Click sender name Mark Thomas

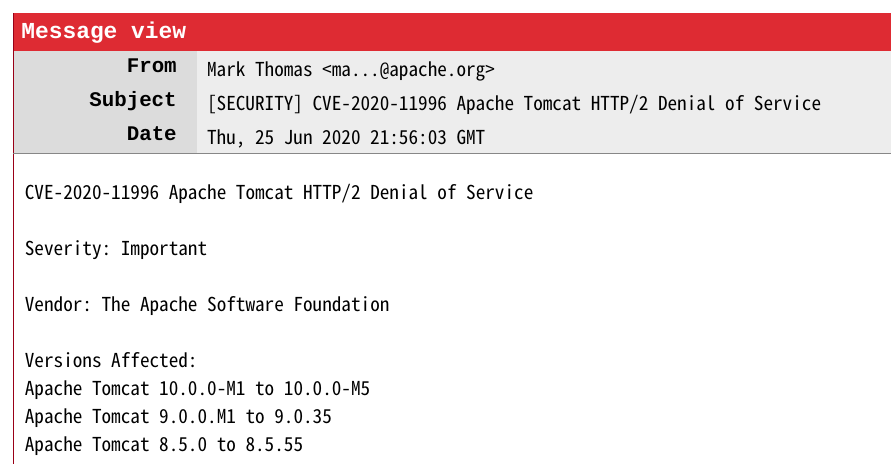260,70
